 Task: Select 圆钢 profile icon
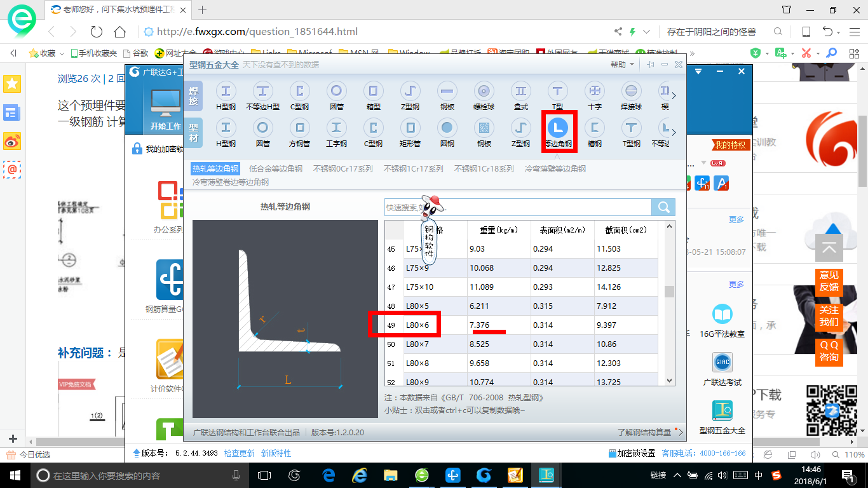pyautogui.click(x=447, y=133)
